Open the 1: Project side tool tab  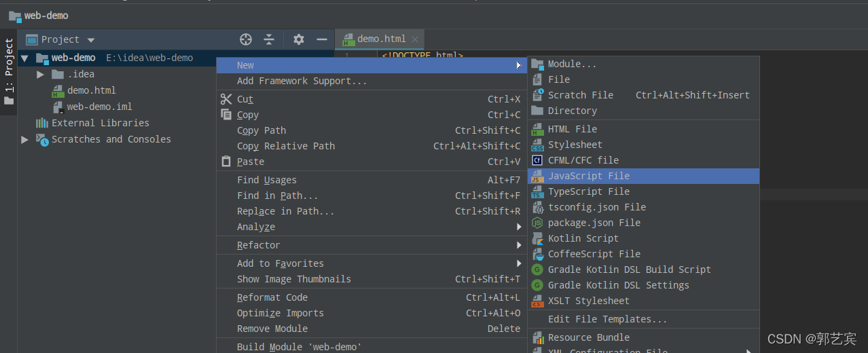(x=8, y=72)
